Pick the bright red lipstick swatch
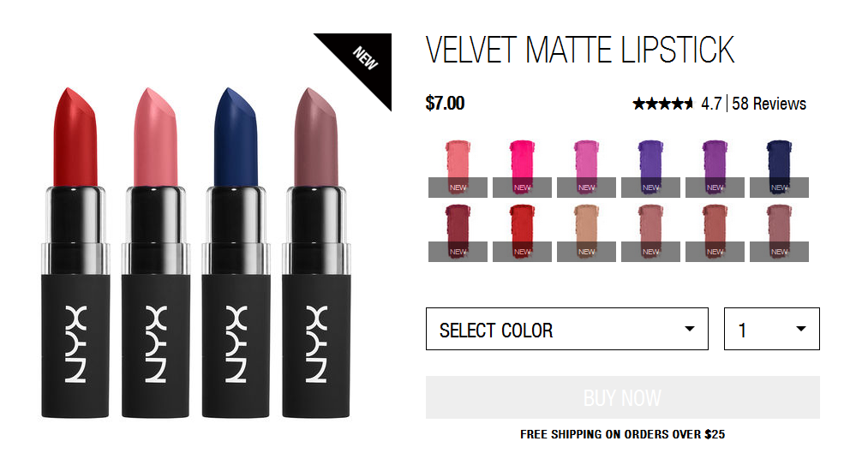Image resolution: width=868 pixels, height=453 pixels. coord(522,232)
